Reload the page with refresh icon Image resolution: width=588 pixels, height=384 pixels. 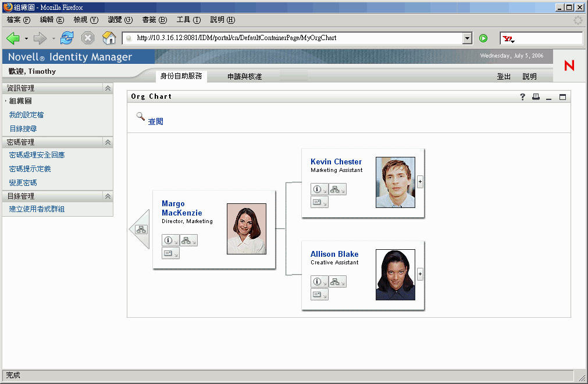tap(67, 38)
